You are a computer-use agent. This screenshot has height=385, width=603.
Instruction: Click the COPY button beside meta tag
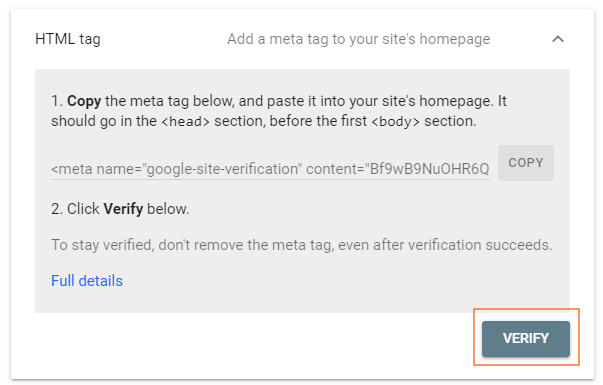coord(526,163)
